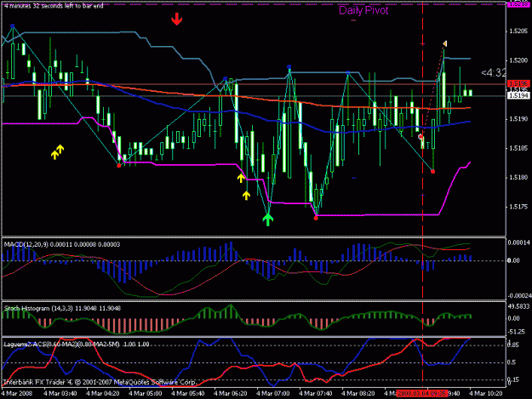
Task: Click the 1.5200 price scale label
Action: [x=518, y=60]
